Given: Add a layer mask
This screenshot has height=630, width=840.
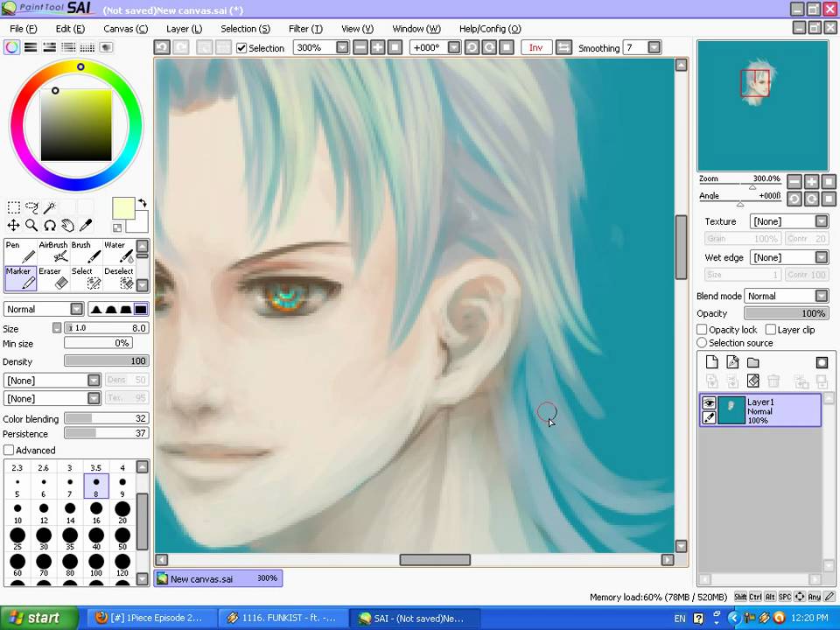Looking at the screenshot, I should [822, 362].
